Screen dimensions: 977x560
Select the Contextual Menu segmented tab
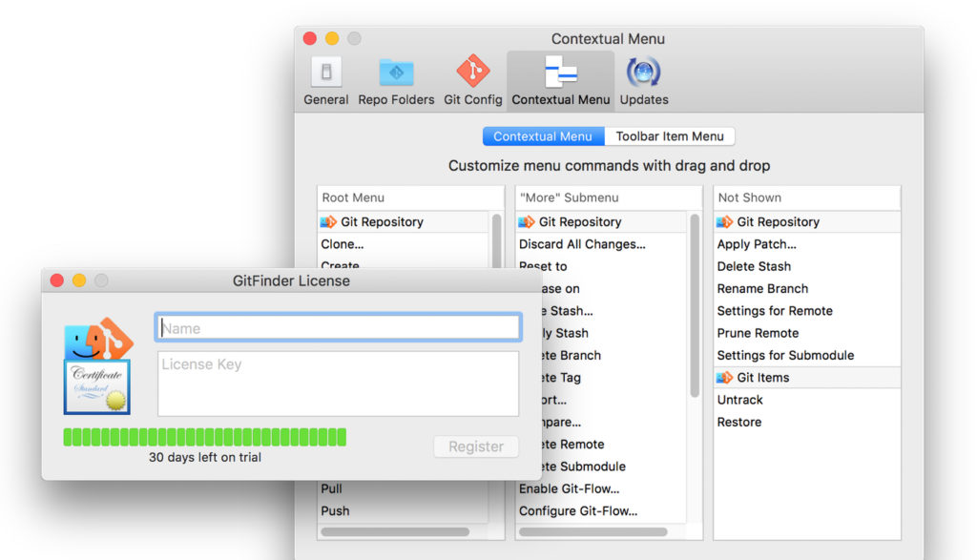click(x=542, y=135)
